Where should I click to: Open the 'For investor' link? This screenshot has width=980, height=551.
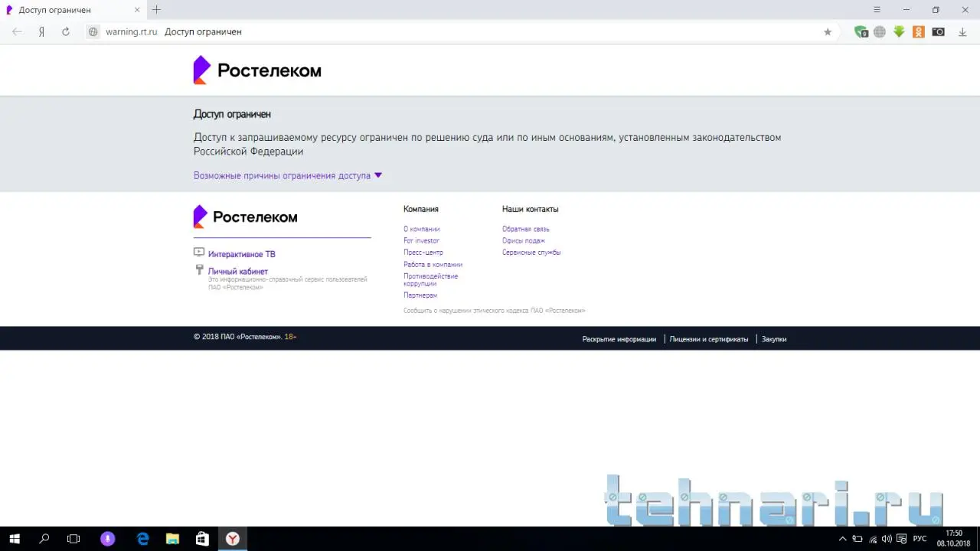[x=421, y=240]
